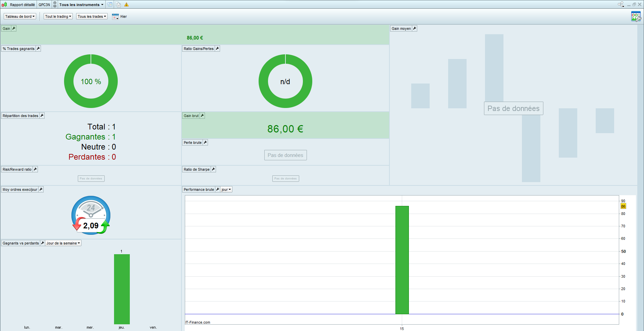Expand the Tous les trades dropdown
644x331 pixels.
tap(92, 16)
